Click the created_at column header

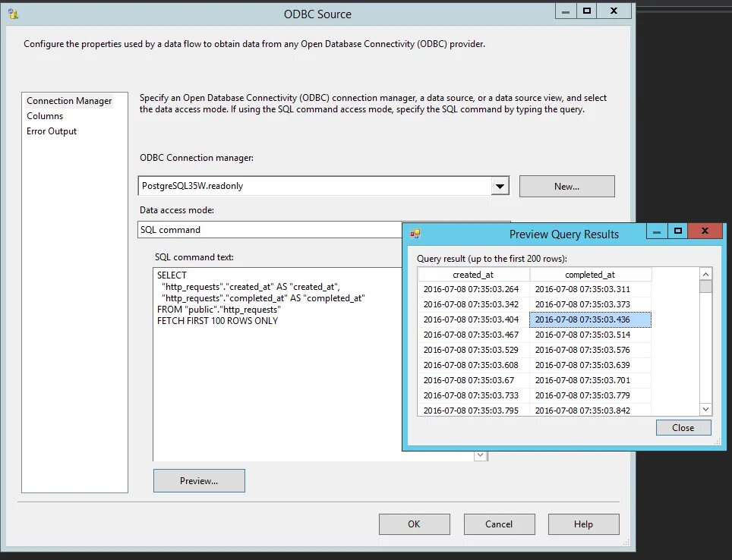(473, 275)
